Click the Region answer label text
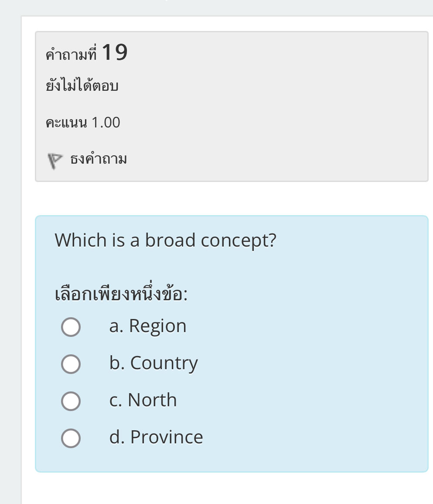 pyautogui.click(x=149, y=326)
